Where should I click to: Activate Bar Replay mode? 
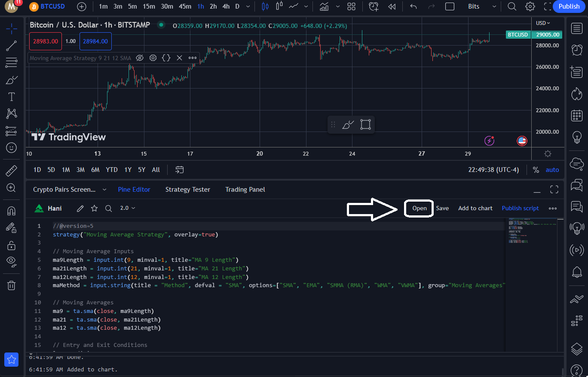392,6
